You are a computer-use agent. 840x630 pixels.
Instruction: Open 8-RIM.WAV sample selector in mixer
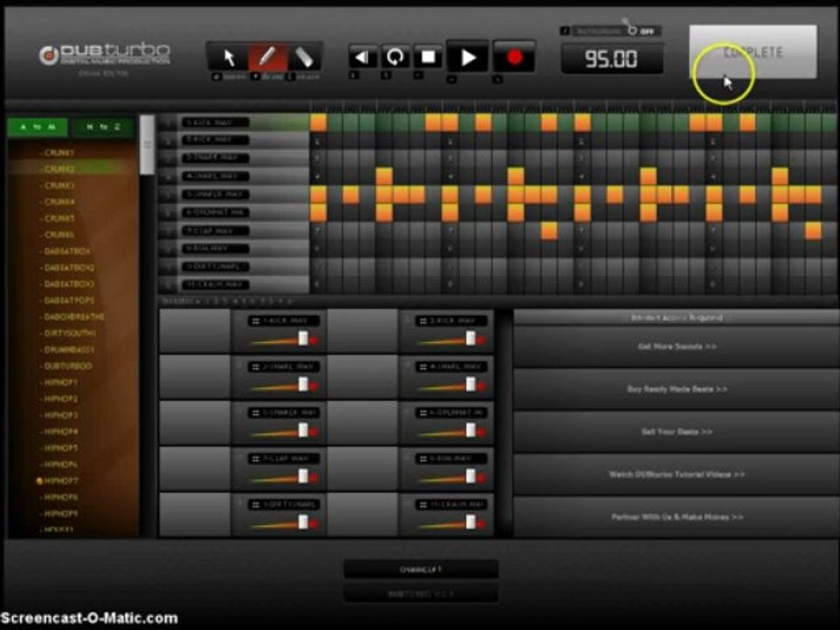[x=451, y=459]
